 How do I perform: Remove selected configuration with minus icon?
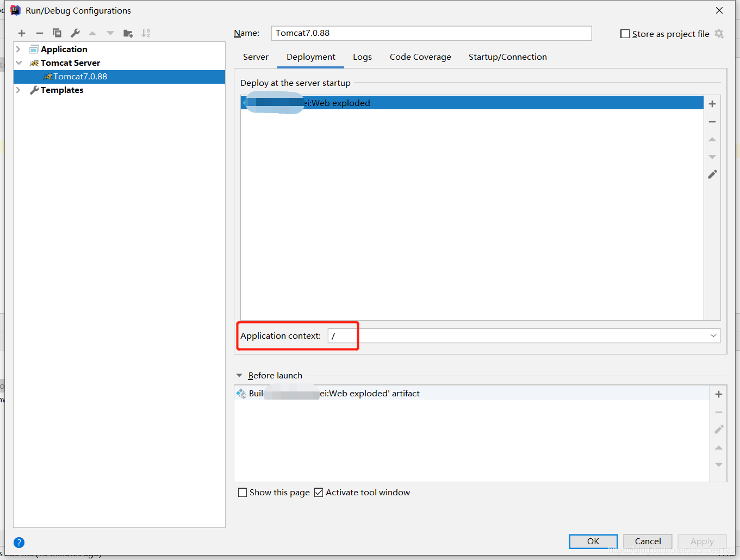pyautogui.click(x=40, y=33)
